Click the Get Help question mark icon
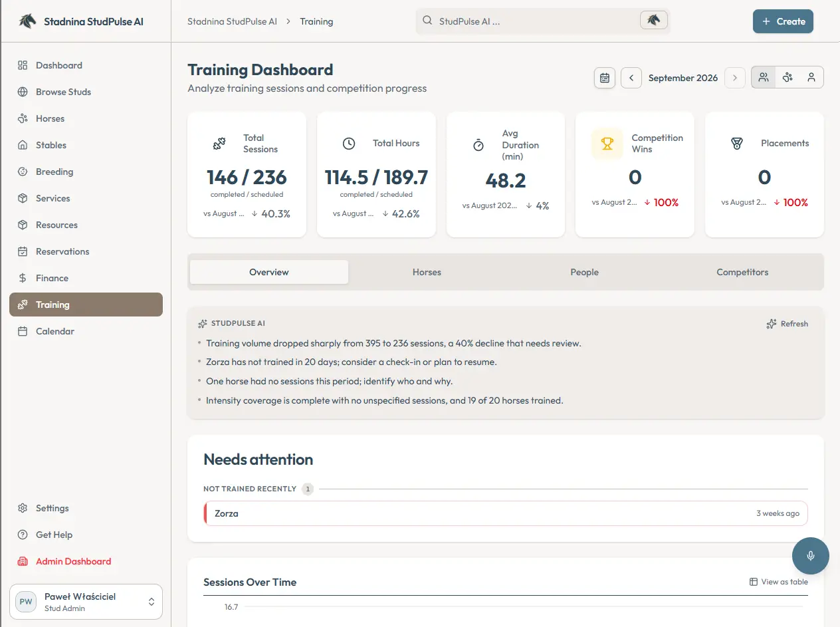 (x=23, y=535)
